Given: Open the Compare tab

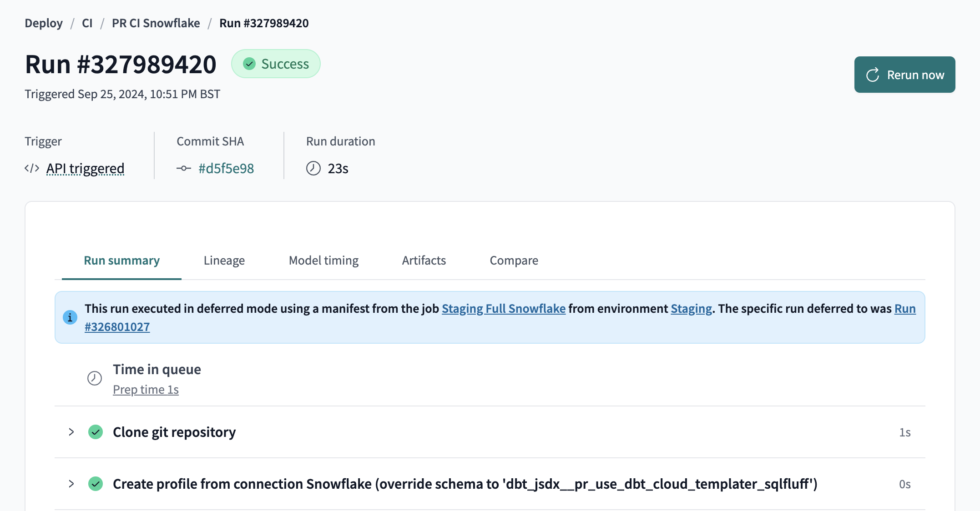Looking at the screenshot, I should pyautogui.click(x=514, y=260).
